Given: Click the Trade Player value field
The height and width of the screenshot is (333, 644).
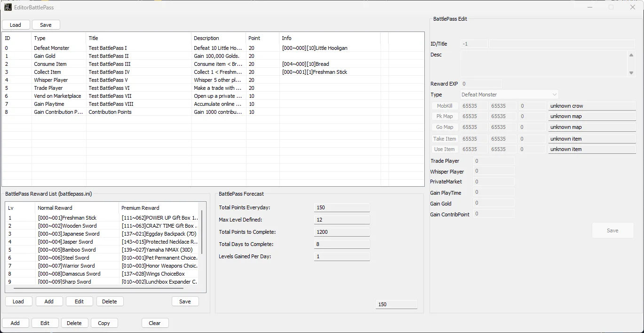Looking at the screenshot, I should (493, 161).
